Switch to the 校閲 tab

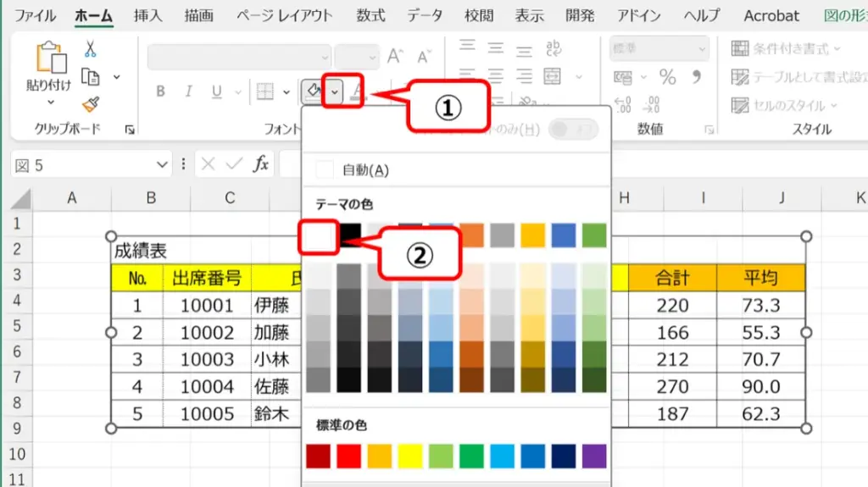click(x=479, y=15)
